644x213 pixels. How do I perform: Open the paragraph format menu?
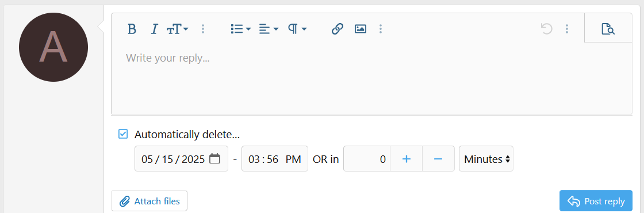[297, 29]
